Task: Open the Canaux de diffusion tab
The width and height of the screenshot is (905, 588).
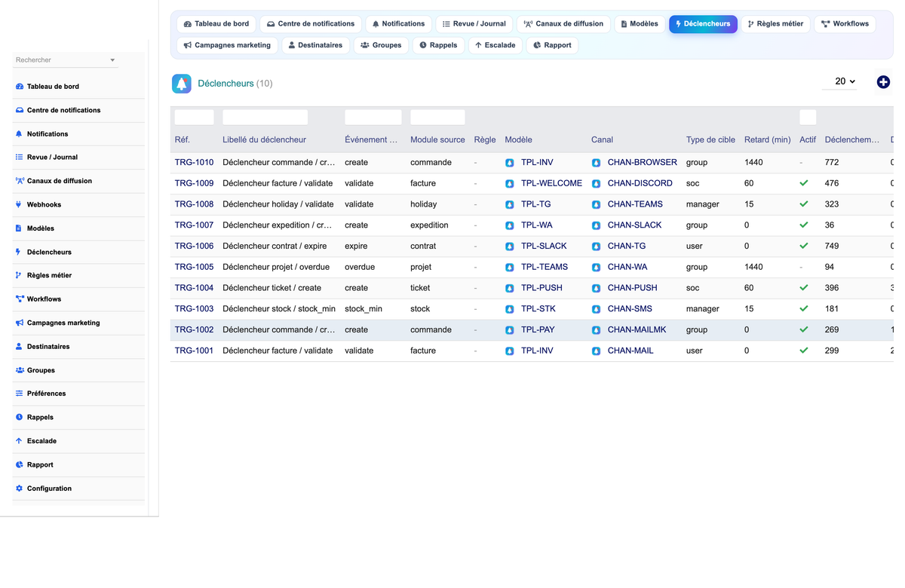Action: 563,24
